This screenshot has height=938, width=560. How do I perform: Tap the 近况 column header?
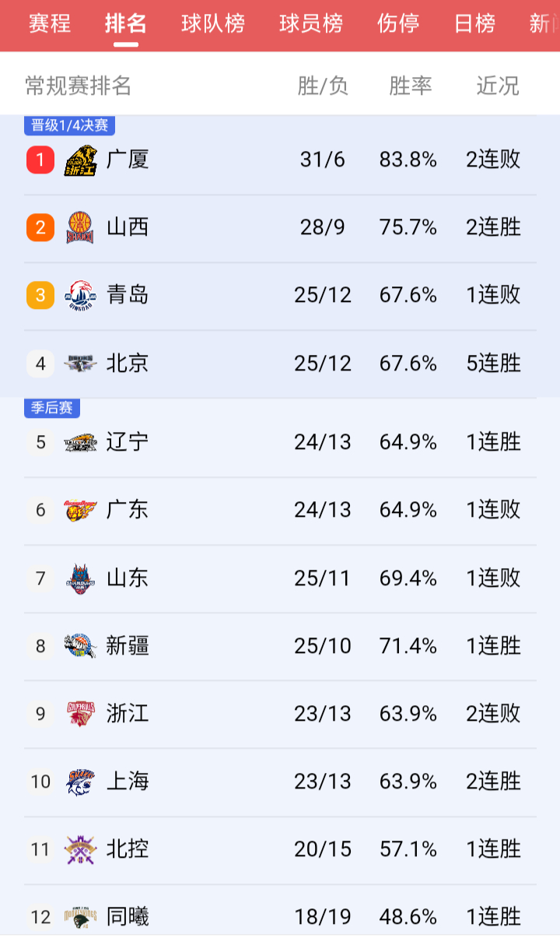498,86
